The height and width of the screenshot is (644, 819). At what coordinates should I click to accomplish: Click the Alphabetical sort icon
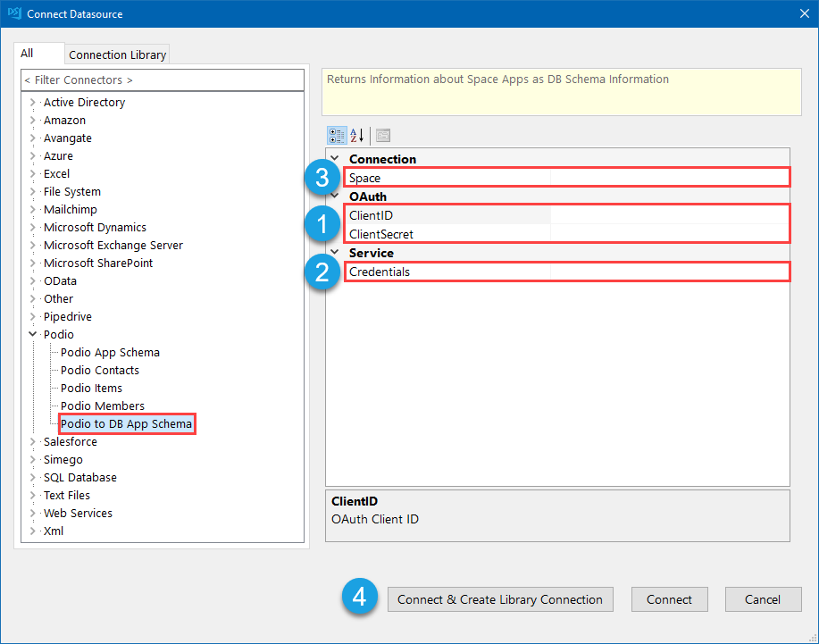click(357, 136)
